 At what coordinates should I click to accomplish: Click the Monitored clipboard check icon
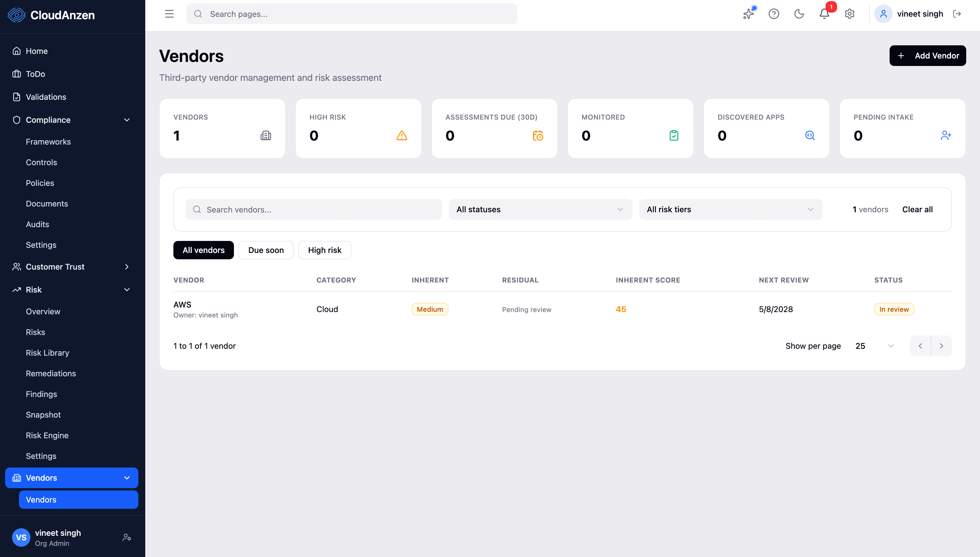point(674,135)
